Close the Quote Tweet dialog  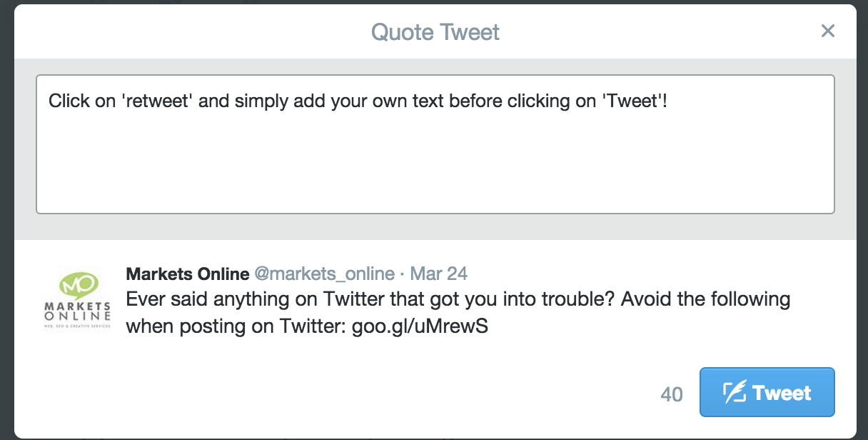click(827, 31)
